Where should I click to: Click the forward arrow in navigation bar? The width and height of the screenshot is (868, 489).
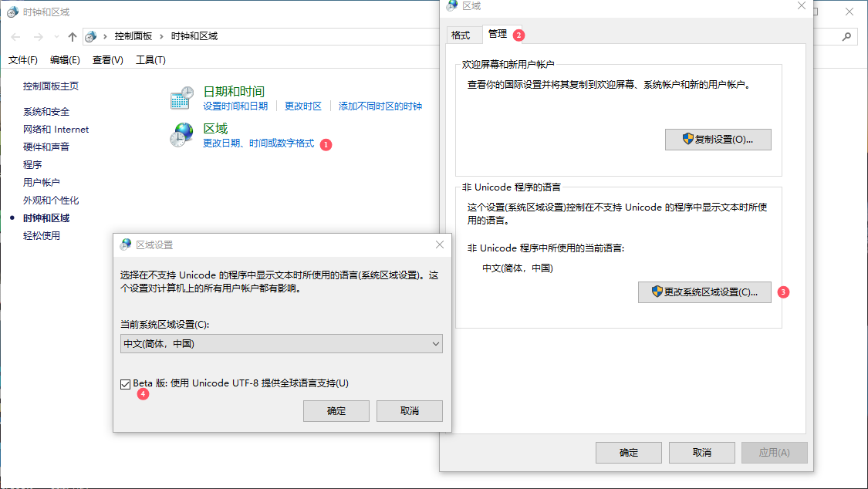pos(39,36)
